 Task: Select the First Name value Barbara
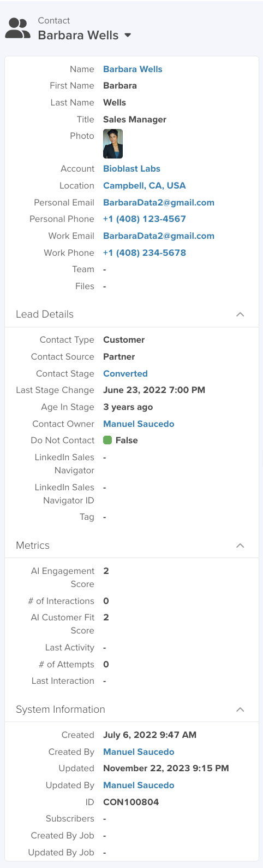(120, 86)
